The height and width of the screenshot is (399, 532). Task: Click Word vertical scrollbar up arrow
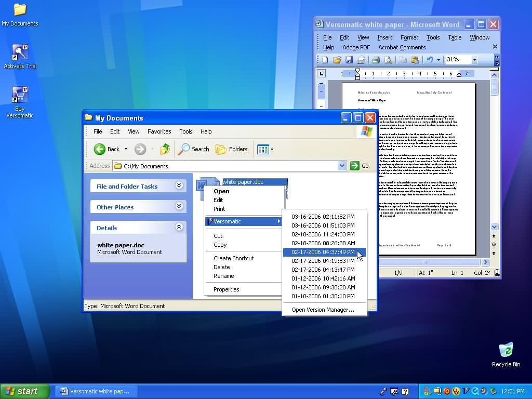coord(494,75)
